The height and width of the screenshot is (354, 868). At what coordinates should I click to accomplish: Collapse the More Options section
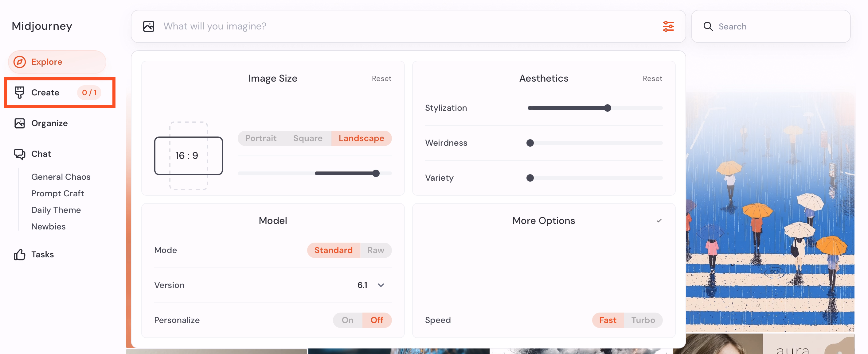click(659, 221)
